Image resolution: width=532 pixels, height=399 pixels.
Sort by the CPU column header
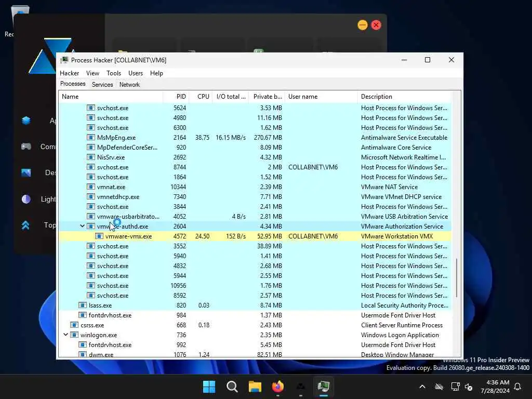(x=201, y=96)
